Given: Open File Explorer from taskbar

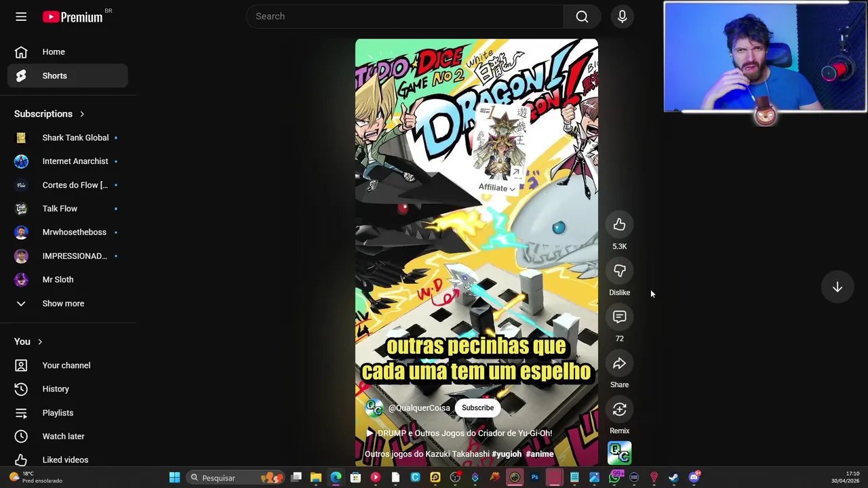Looking at the screenshot, I should [x=316, y=478].
